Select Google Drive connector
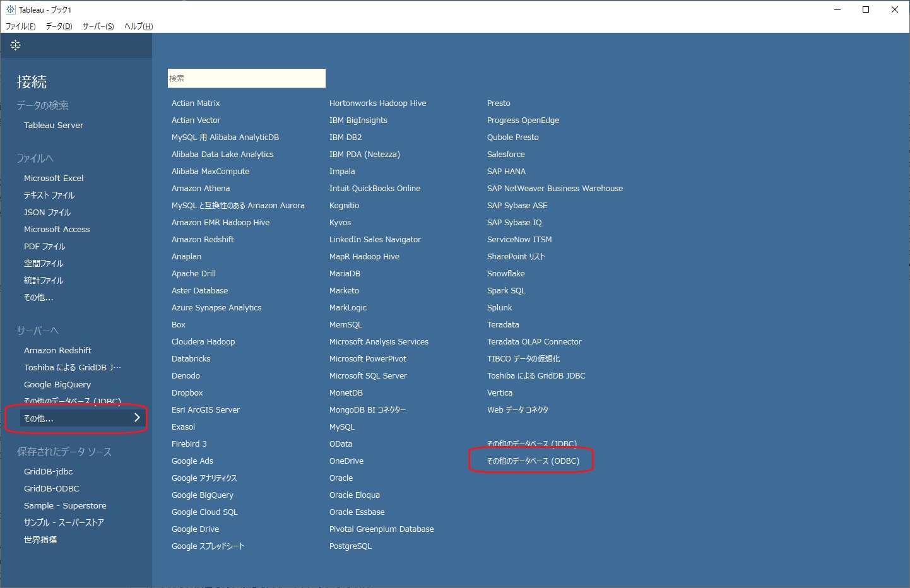The image size is (910, 588). (x=196, y=529)
